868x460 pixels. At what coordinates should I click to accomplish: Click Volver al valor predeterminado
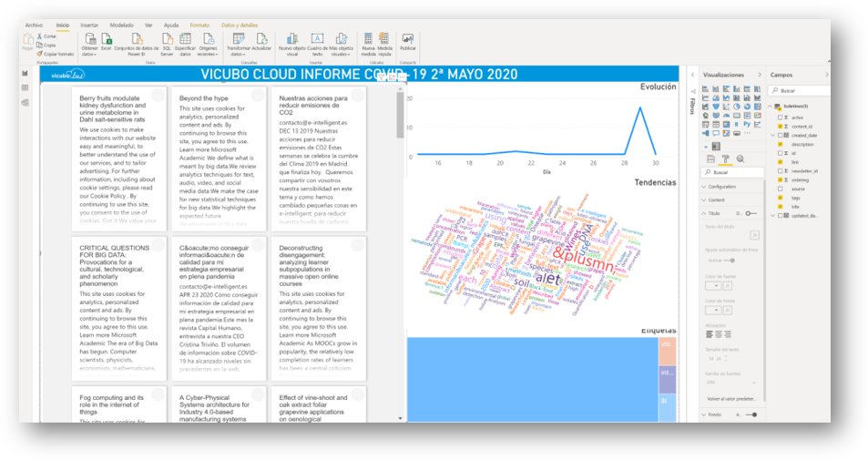730,399
